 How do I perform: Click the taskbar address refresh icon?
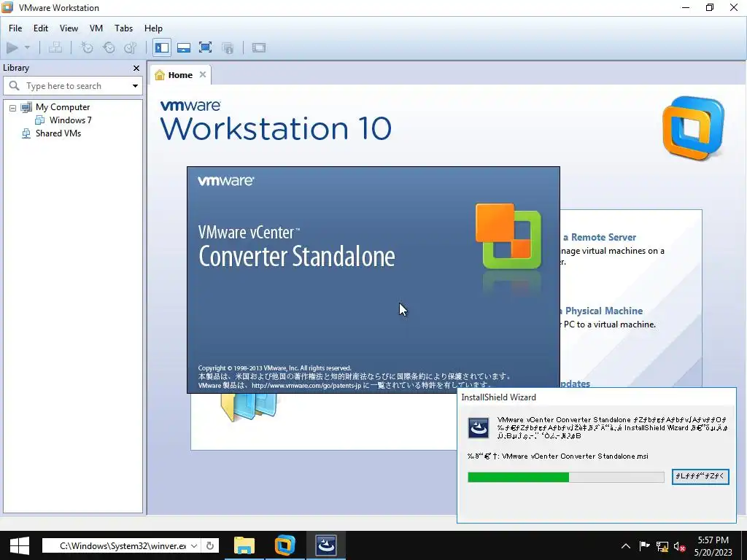[x=210, y=545]
